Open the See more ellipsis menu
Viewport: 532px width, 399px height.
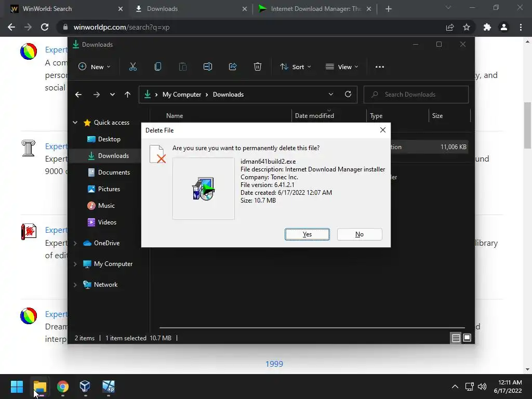click(x=380, y=67)
